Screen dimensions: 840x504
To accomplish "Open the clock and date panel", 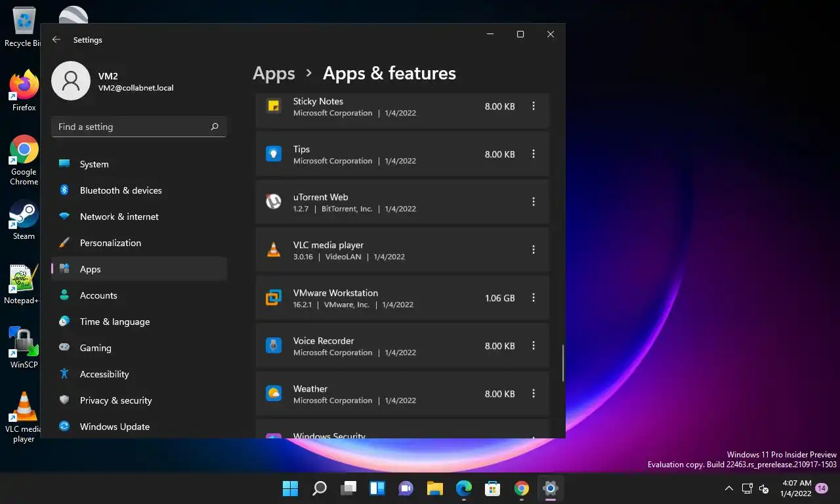I will click(796, 488).
